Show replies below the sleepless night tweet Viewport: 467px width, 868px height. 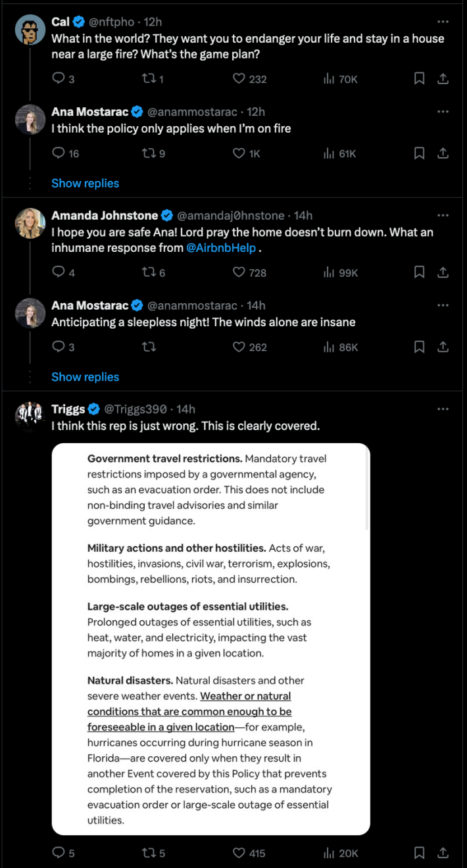[85, 376]
